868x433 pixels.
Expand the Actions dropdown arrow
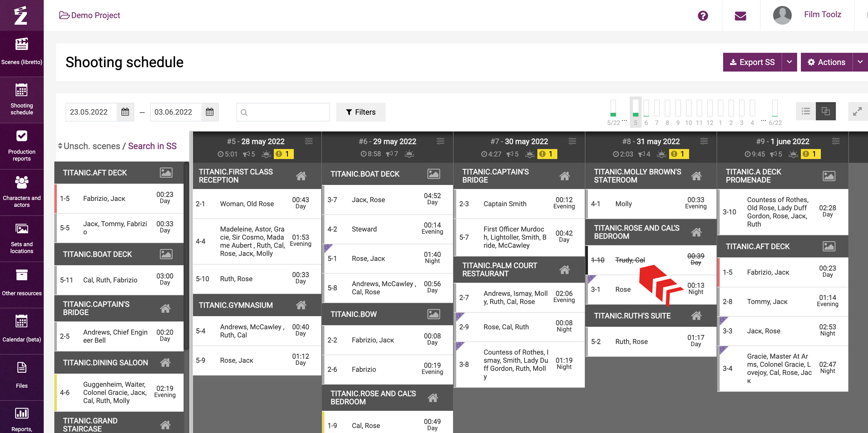[860, 62]
